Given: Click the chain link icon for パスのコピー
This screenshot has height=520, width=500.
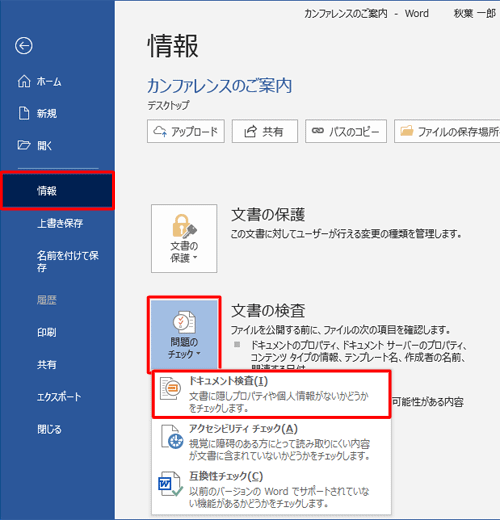Looking at the screenshot, I should (318, 131).
